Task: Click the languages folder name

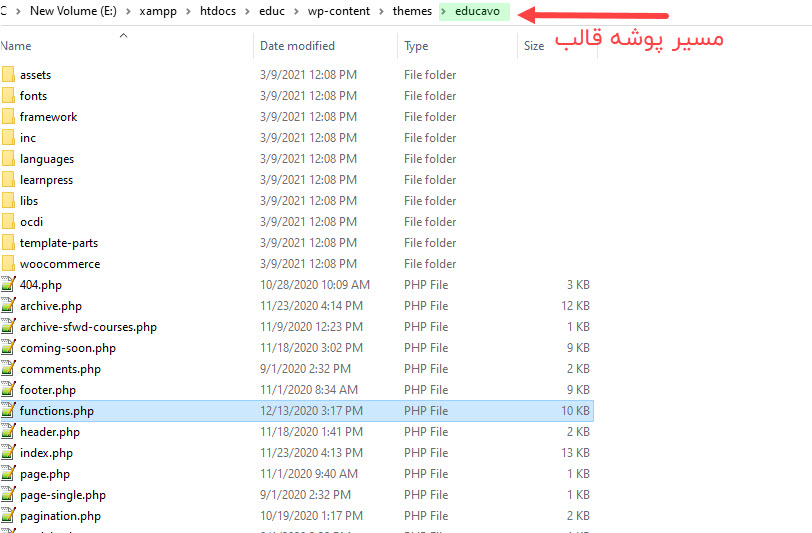Action: 47,159
